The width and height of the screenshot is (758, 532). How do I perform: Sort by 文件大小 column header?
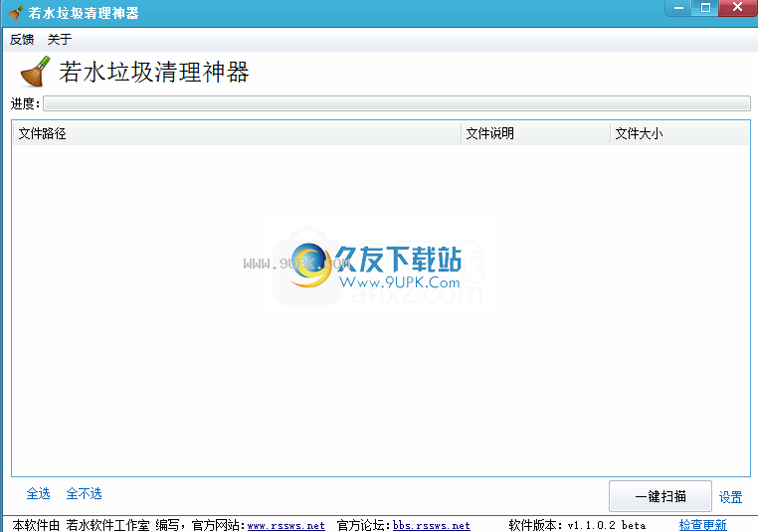pos(679,133)
